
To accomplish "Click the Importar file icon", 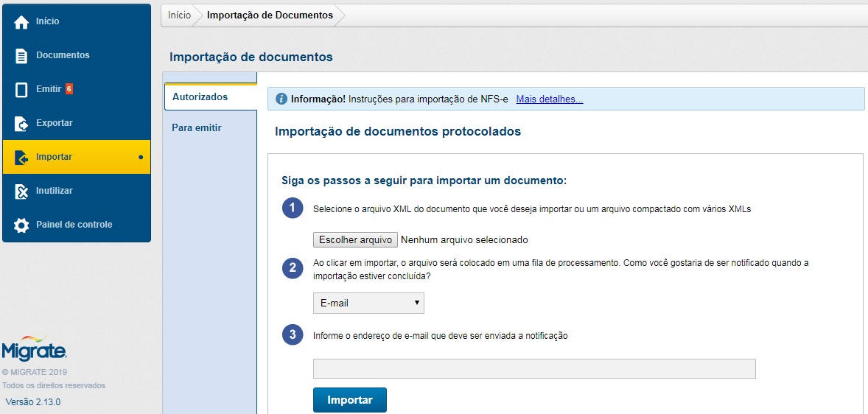I will (x=21, y=158).
